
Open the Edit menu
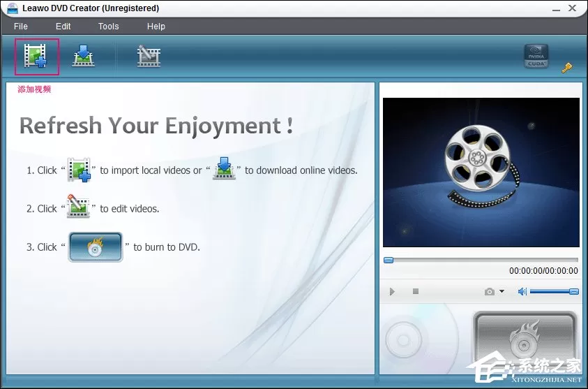(x=63, y=27)
